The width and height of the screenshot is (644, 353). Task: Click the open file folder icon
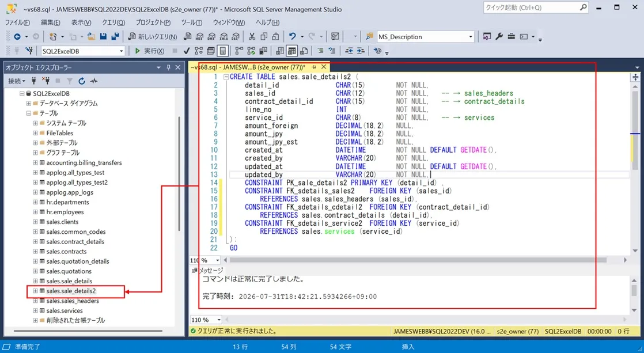(x=91, y=36)
